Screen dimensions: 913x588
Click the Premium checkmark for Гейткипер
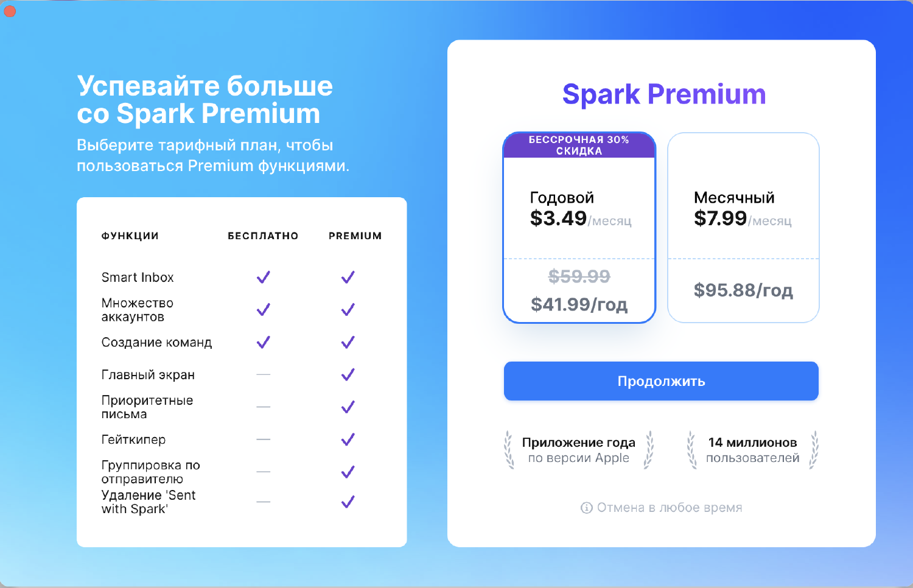(348, 439)
